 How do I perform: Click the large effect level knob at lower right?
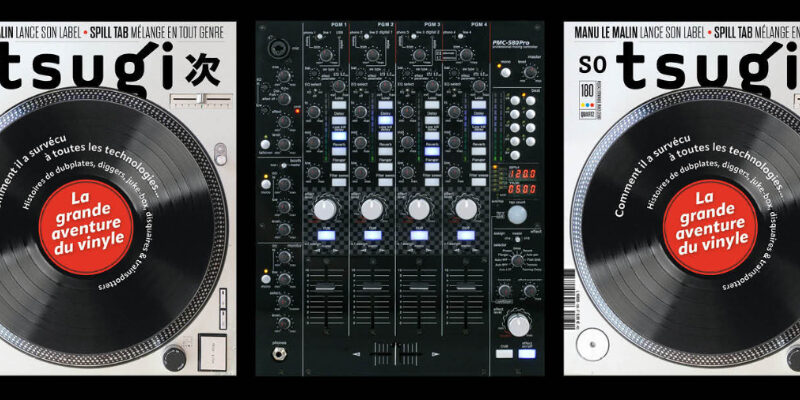(x=518, y=325)
